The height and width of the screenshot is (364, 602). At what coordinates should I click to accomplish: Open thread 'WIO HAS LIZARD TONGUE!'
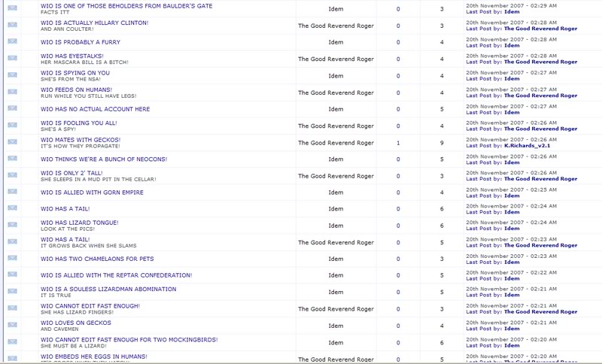click(80, 223)
